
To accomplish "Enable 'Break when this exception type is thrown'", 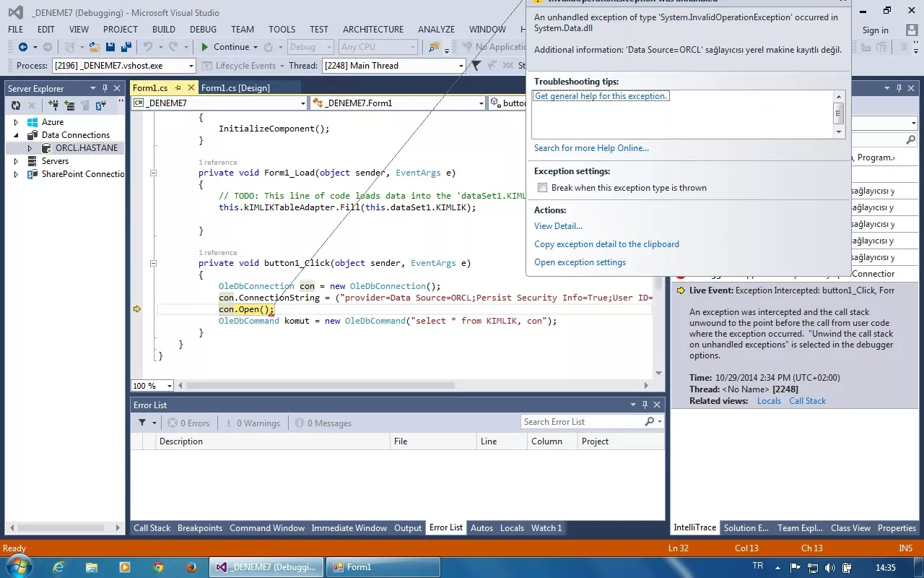I will 543,188.
